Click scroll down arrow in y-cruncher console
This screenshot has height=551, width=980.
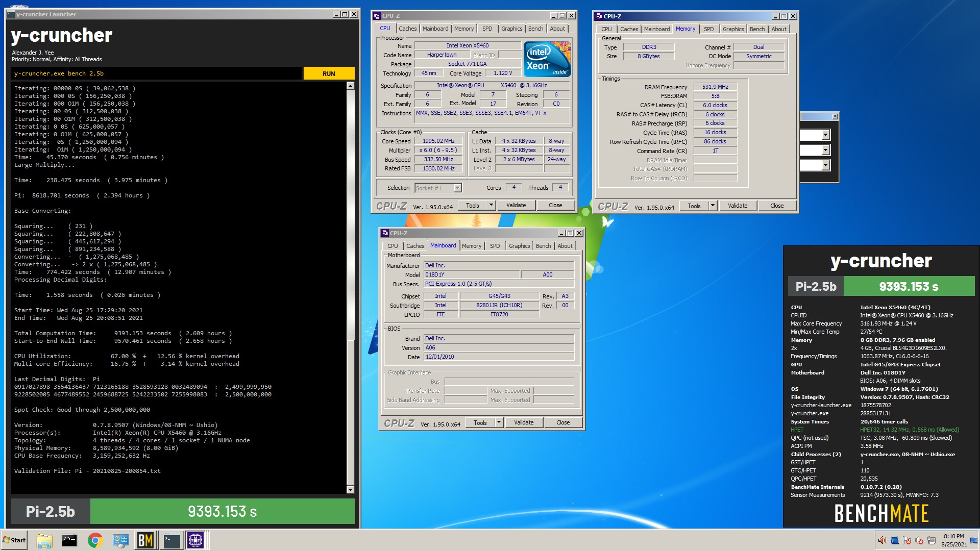350,489
